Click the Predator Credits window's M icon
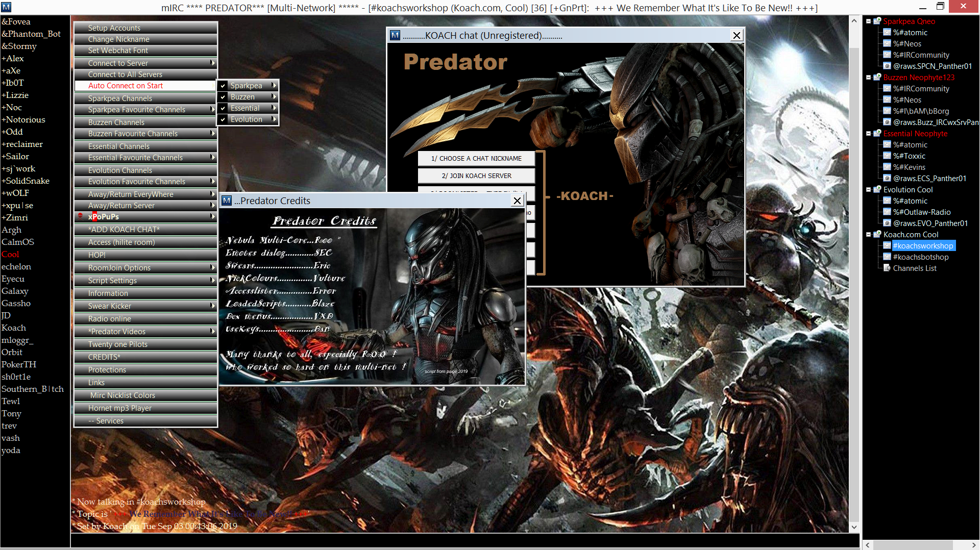 (x=227, y=201)
